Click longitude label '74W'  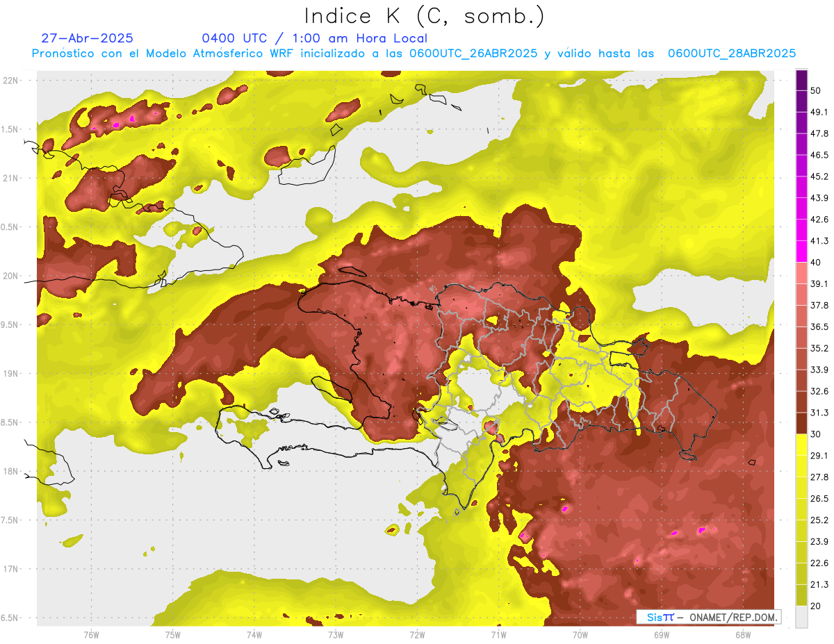click(254, 634)
